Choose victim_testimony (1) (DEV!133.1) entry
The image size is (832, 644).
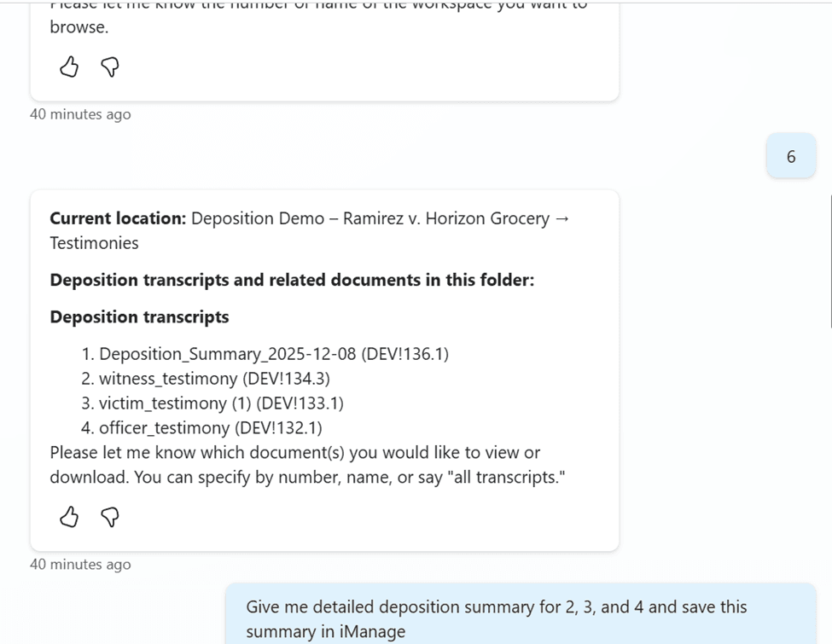click(x=221, y=403)
